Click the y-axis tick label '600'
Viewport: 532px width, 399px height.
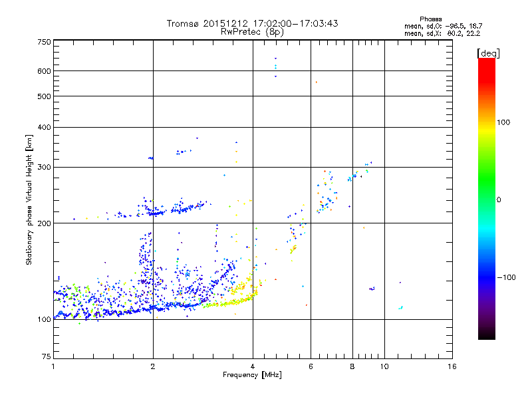click(44, 71)
